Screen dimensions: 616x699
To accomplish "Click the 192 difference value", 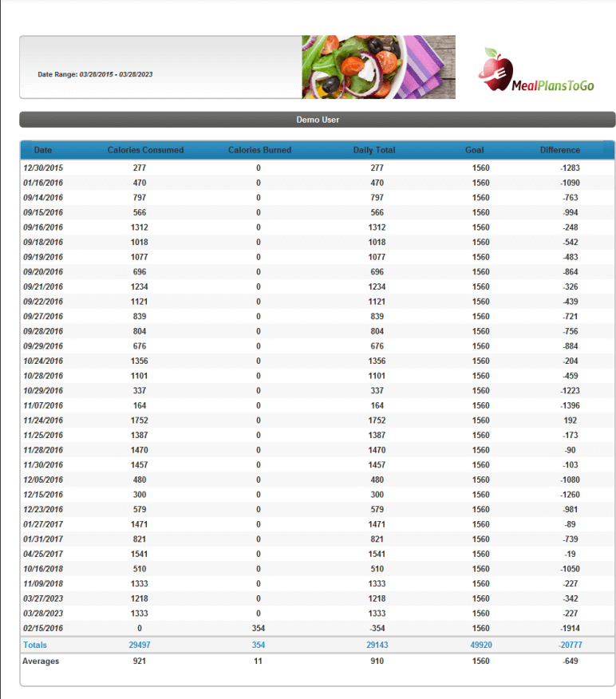I will tap(570, 421).
